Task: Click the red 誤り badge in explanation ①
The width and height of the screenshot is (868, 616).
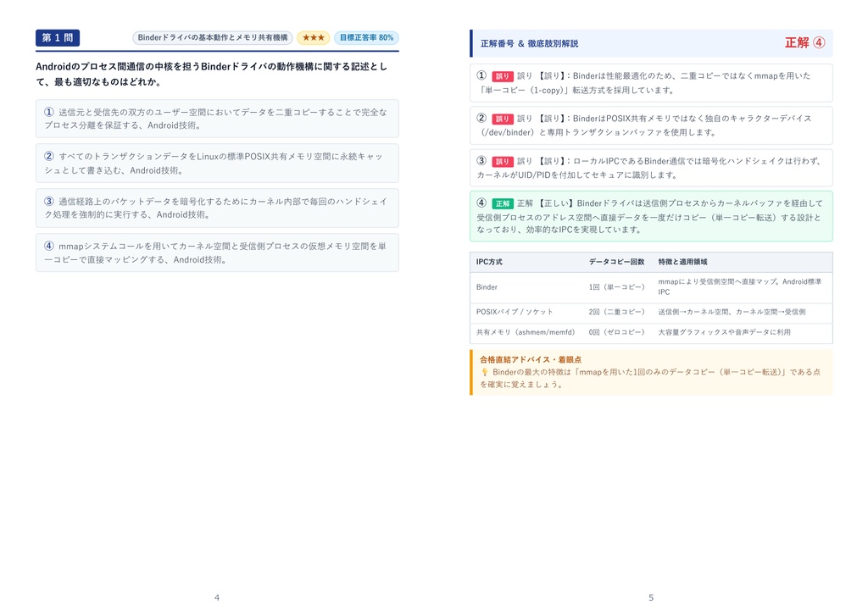Action: click(x=502, y=76)
